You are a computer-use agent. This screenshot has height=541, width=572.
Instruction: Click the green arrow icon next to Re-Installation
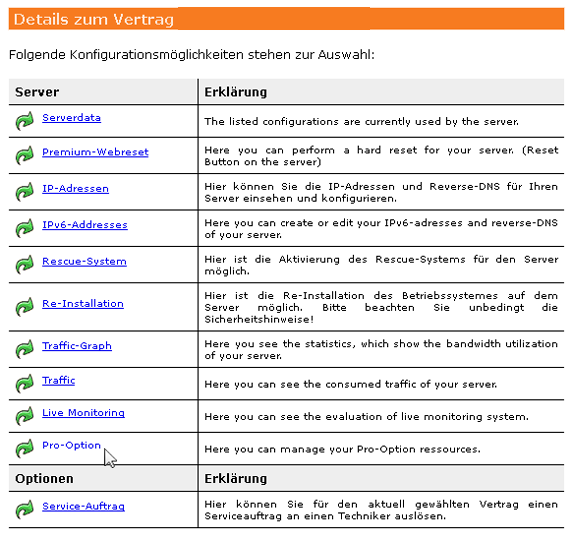pos(24,306)
